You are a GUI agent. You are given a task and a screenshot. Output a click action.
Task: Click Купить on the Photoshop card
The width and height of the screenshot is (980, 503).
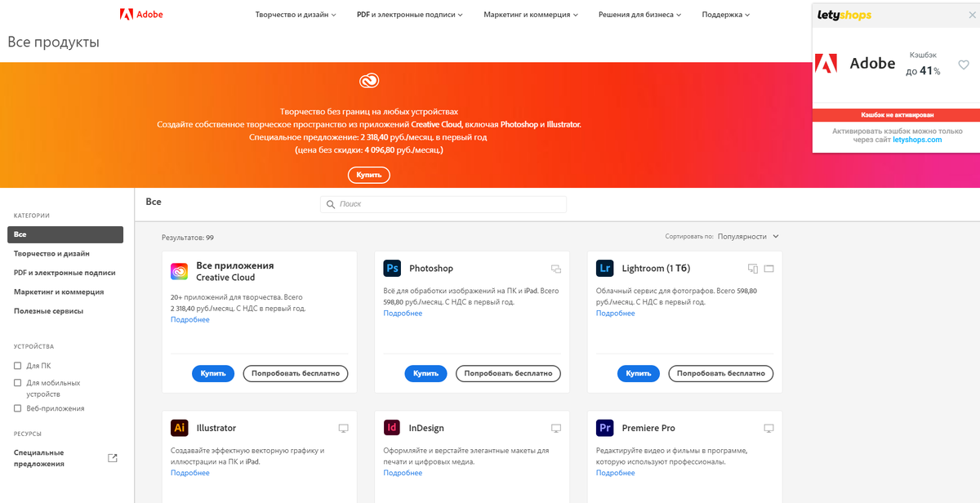425,373
